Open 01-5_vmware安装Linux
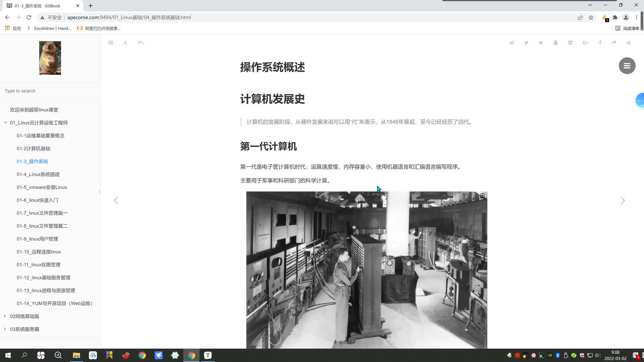 42,187
